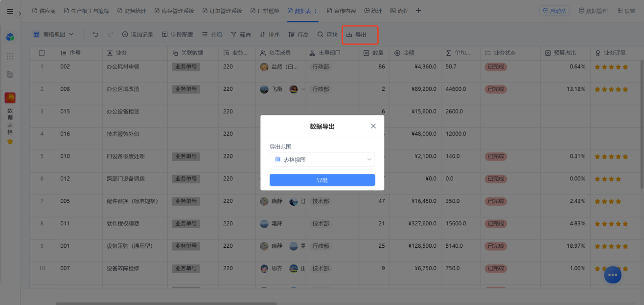The height and width of the screenshot is (305, 644).
Task: Switch to the 库存管理系统 tab
Action: (x=174, y=11)
